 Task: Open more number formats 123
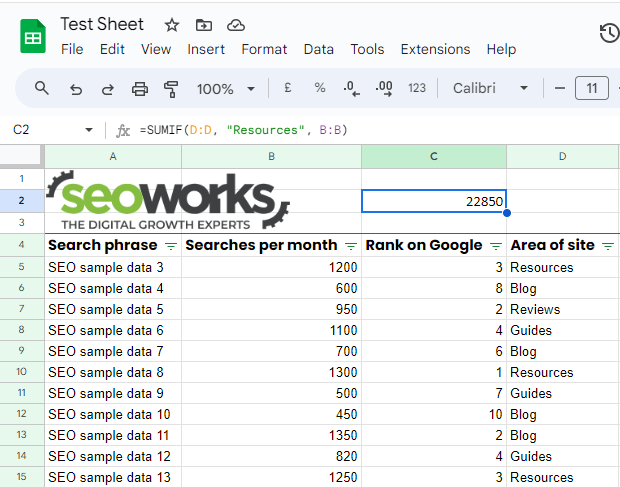click(417, 88)
